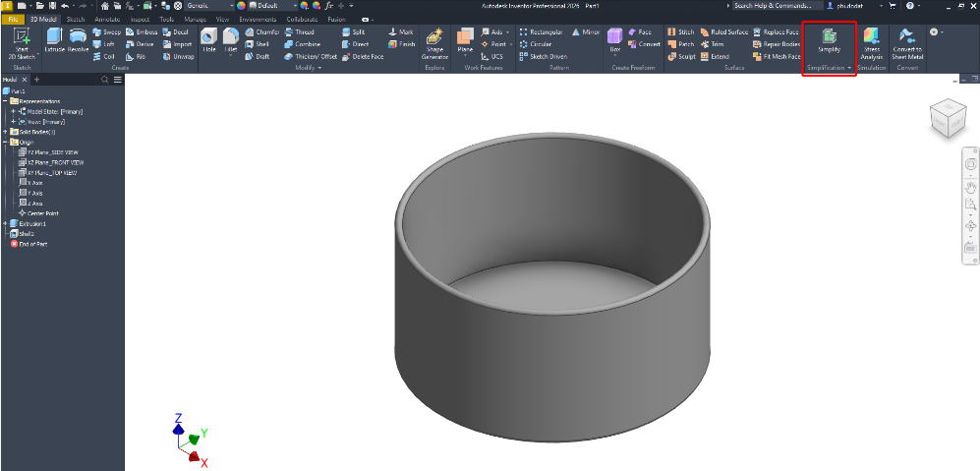The height and width of the screenshot is (471, 980).
Task: Switch to the Annotate tab
Action: 107,20
